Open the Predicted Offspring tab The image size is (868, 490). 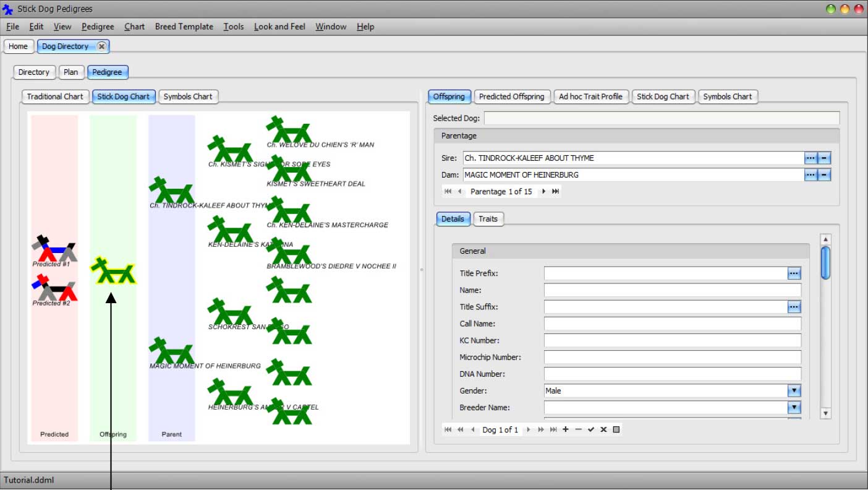[511, 97]
